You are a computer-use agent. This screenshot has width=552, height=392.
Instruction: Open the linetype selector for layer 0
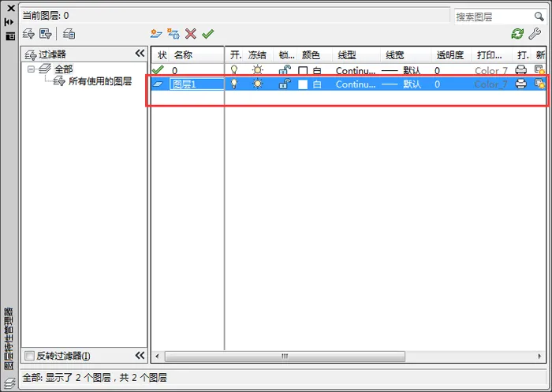(356, 70)
